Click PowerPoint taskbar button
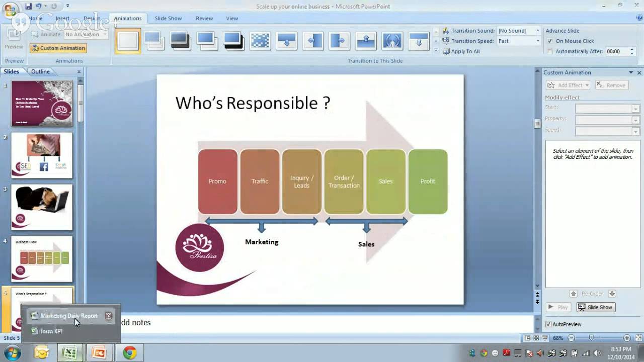The image size is (644, 362). [99, 353]
